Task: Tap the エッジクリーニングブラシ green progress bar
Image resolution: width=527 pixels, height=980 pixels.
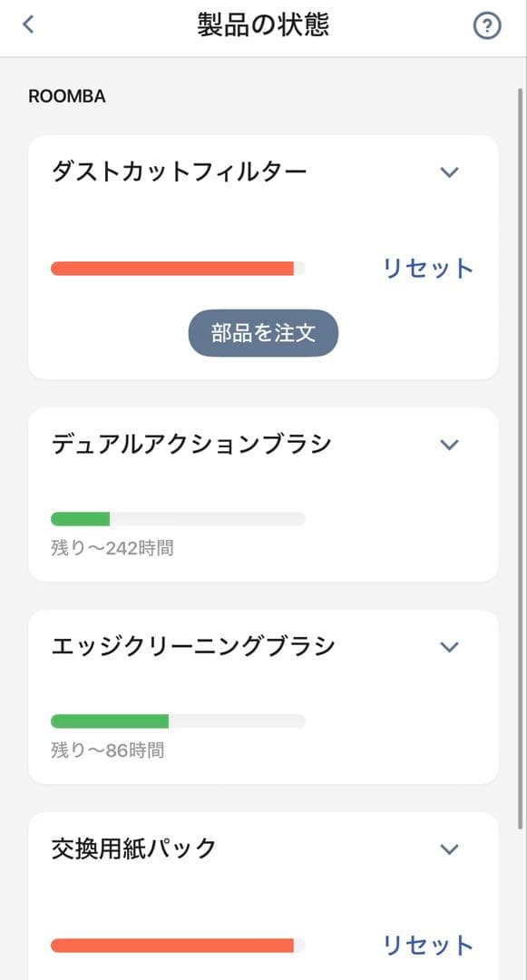Action: pyautogui.click(x=177, y=721)
